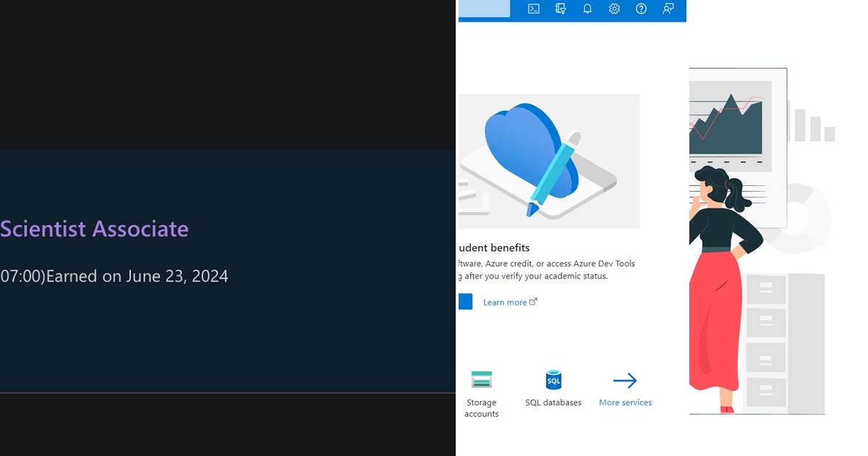Click the Storage accounts label
Viewport: 868px width, 456px height.
coord(482,408)
